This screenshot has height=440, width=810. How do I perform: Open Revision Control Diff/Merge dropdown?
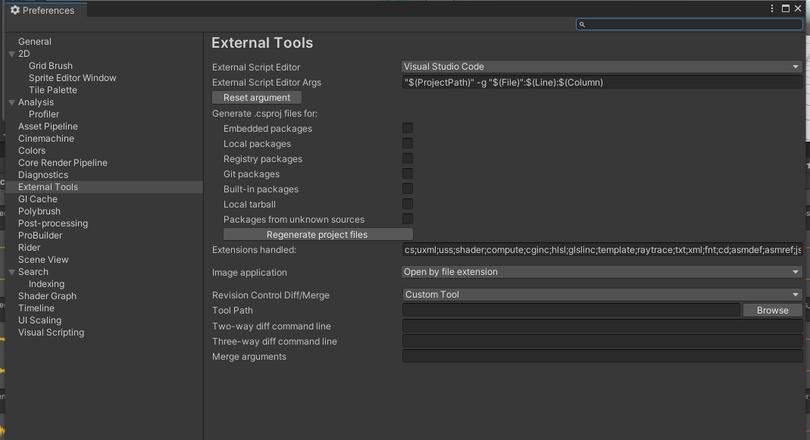(x=602, y=294)
